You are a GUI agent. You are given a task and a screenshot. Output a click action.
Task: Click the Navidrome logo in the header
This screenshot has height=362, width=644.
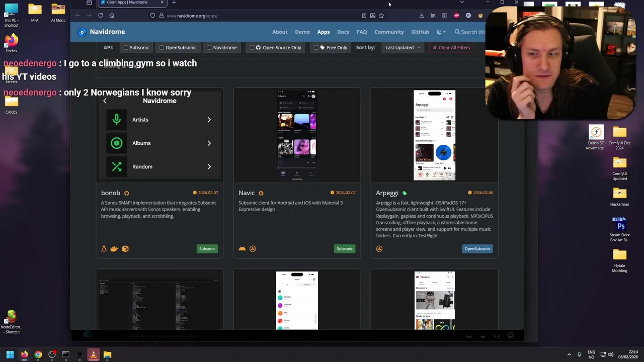pyautogui.click(x=82, y=32)
